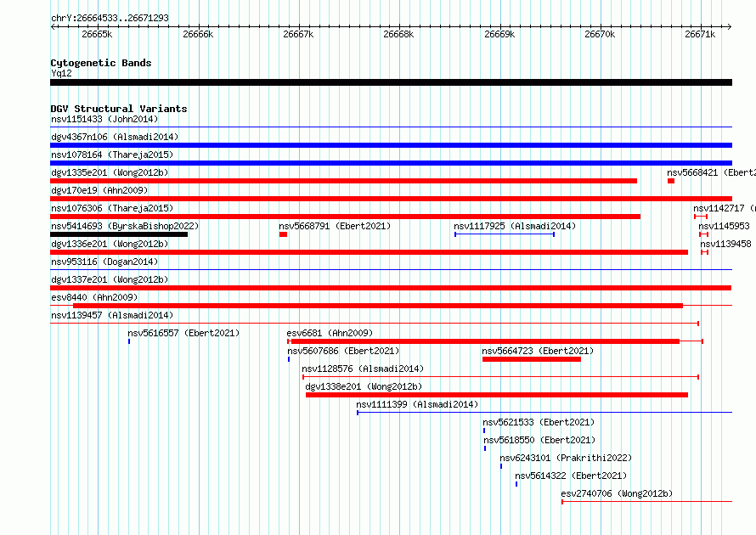The image size is (756, 535).
Task: Click the 26667k ruler position
Action: pyautogui.click(x=298, y=34)
